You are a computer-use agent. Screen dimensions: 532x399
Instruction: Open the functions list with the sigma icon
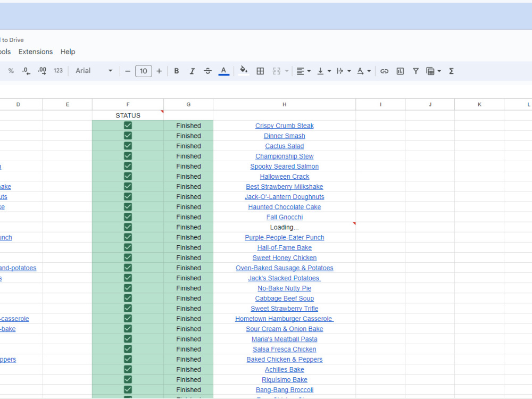coord(451,71)
